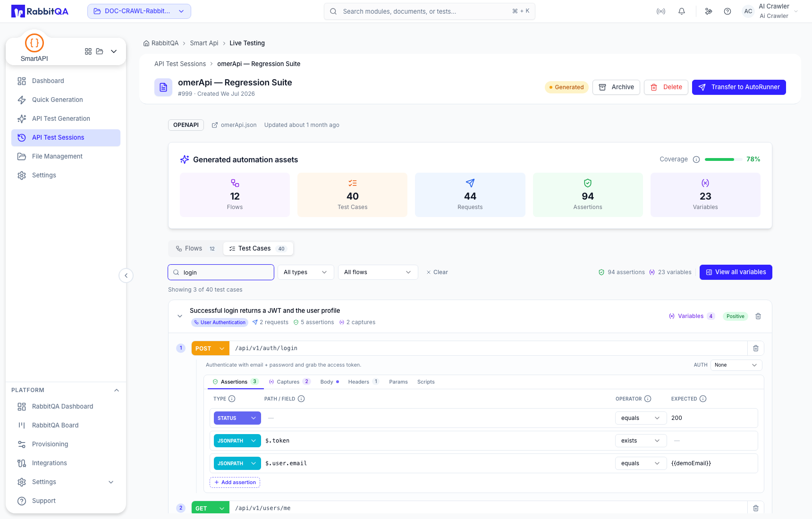Viewport: 812px width, 519px height.
Task: Click the sliders icon beside the help icon
Action: pyautogui.click(x=709, y=11)
